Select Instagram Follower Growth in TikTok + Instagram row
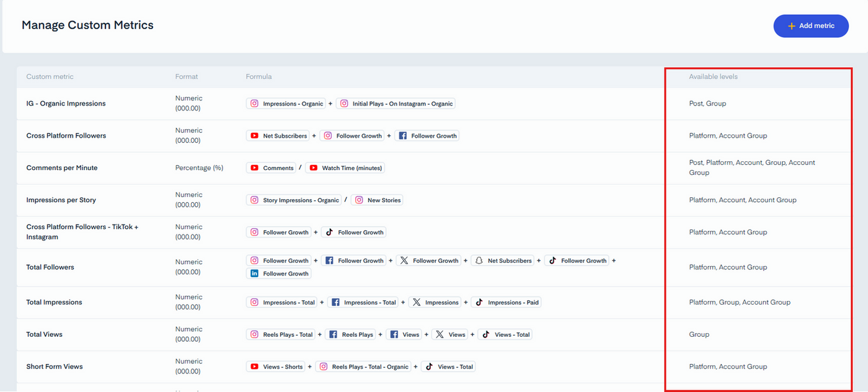Screen dimensions: 868x392 click(x=279, y=233)
